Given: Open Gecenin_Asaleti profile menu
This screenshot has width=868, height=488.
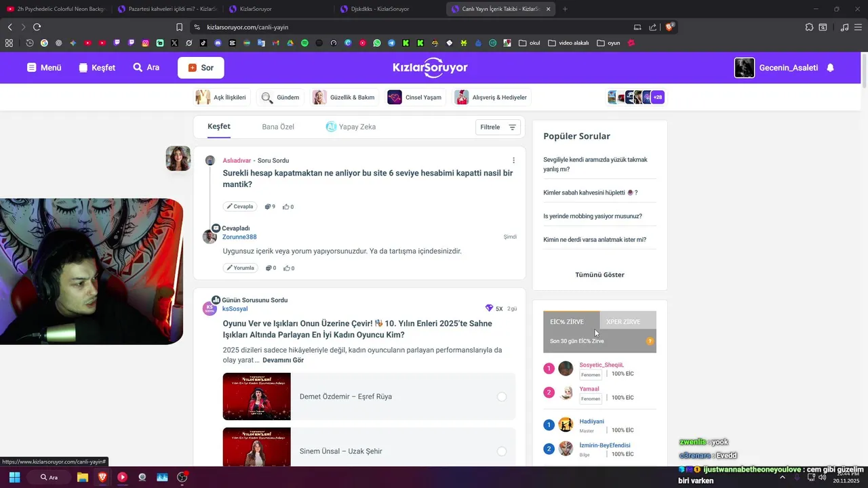Looking at the screenshot, I should pyautogui.click(x=776, y=68).
